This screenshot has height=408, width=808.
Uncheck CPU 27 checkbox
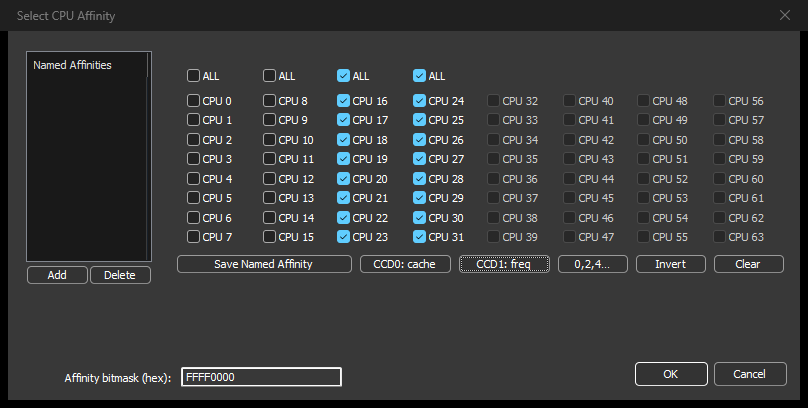point(419,159)
